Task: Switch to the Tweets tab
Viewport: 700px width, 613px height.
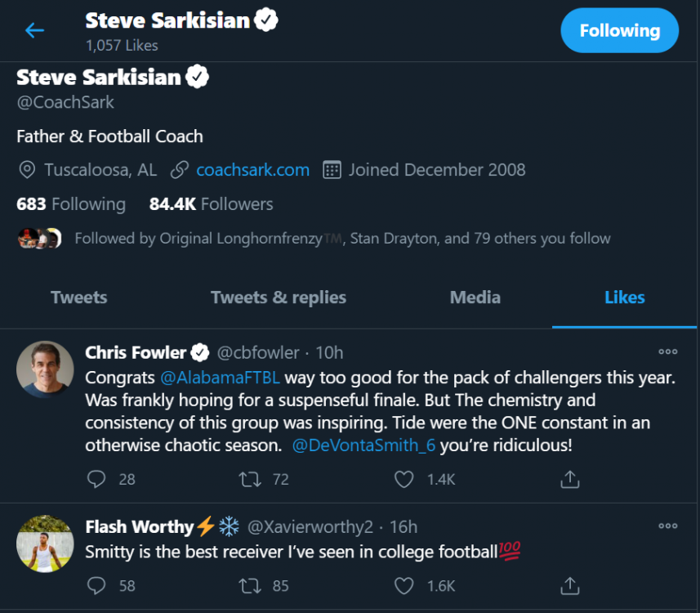Action: [79, 298]
